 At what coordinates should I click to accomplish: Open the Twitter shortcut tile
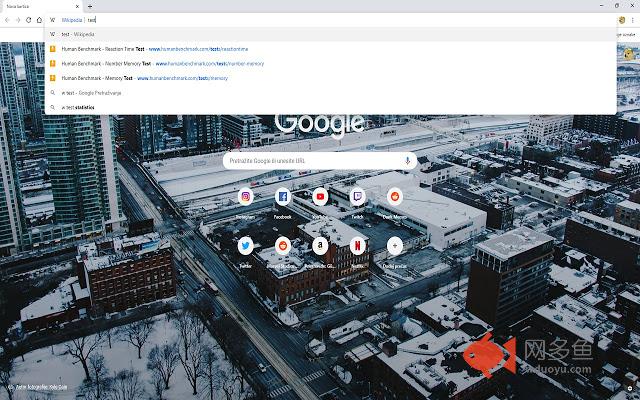(x=245, y=245)
